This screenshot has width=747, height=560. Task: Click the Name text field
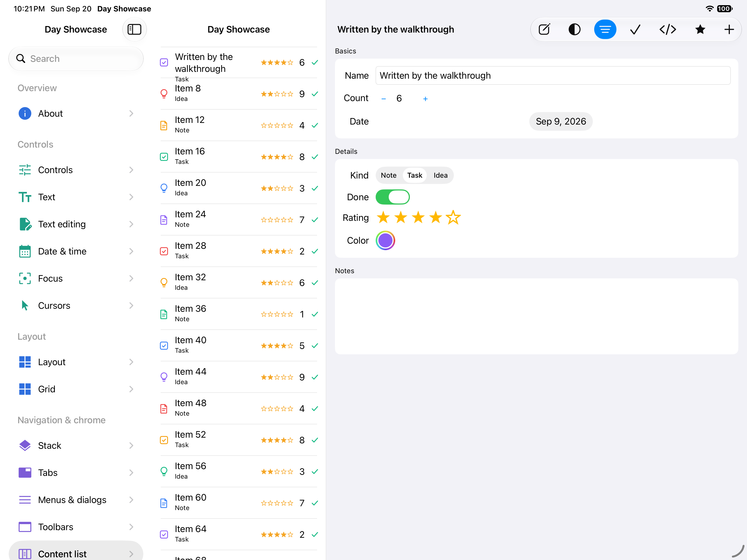pyautogui.click(x=553, y=75)
